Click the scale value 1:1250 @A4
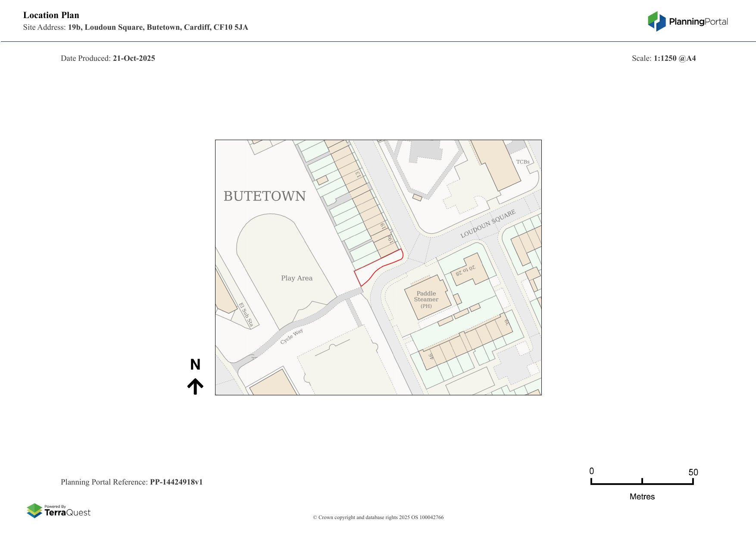This screenshot has height=535, width=756. point(675,58)
